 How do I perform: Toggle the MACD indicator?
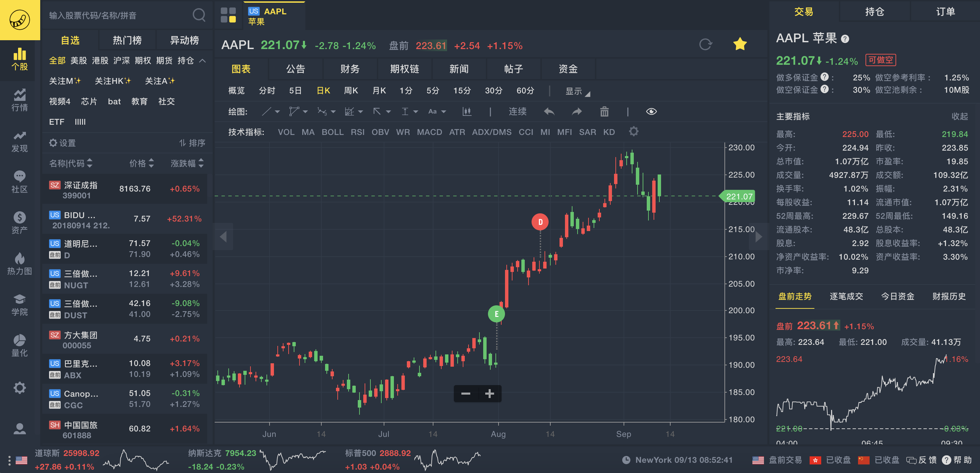click(429, 132)
